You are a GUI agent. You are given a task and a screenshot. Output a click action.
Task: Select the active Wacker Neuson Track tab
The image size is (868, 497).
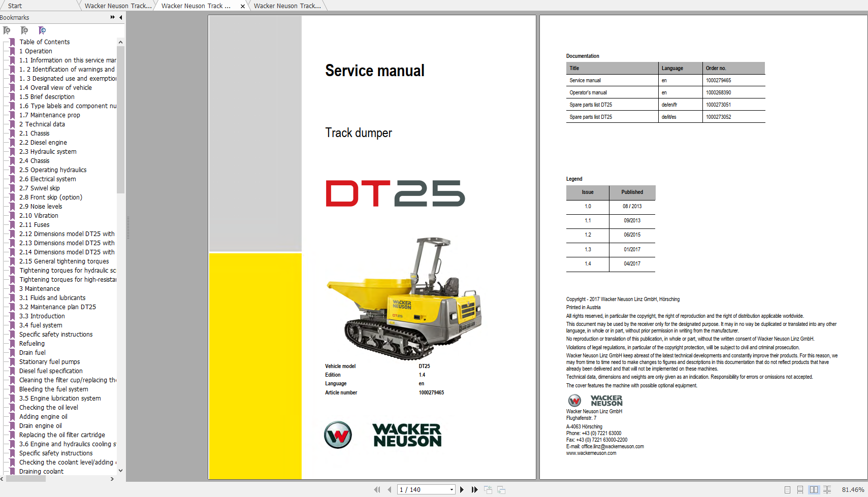click(x=196, y=6)
